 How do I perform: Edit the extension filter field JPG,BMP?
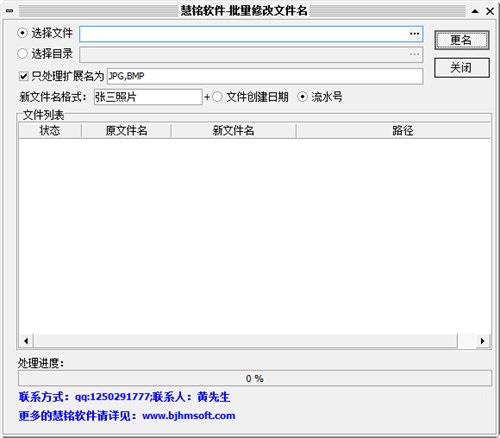point(265,76)
